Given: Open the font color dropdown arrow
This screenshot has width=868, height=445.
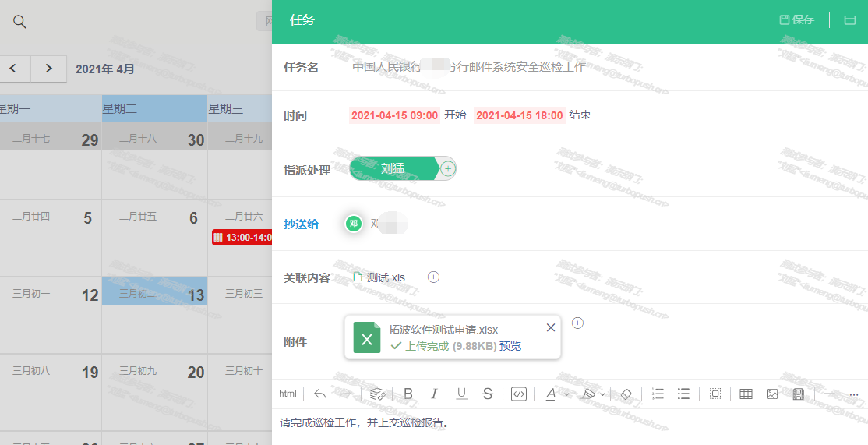Looking at the screenshot, I should point(566,394).
